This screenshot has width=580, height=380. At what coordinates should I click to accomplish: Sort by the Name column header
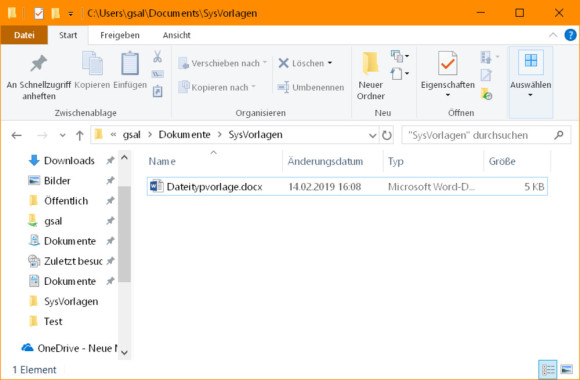pos(214,161)
